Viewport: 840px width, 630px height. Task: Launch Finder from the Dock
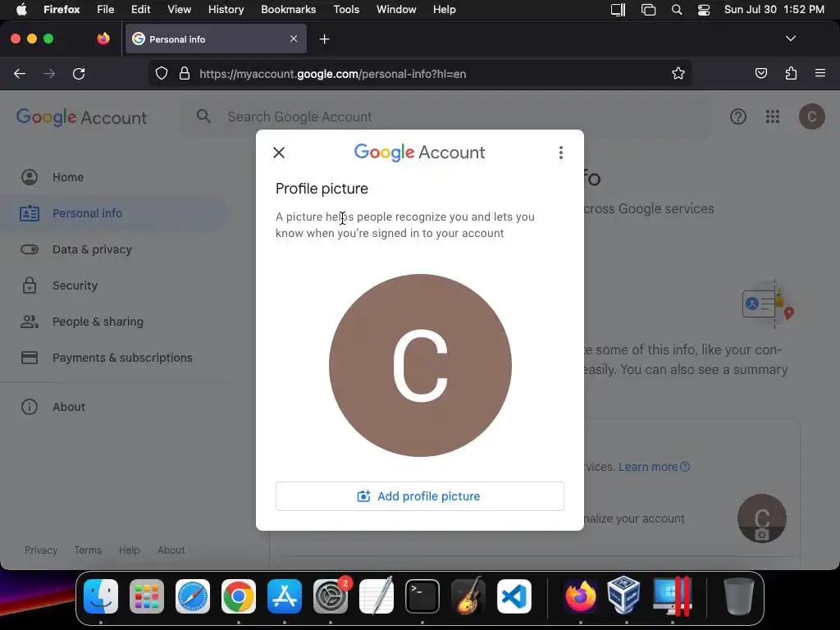coord(101,596)
